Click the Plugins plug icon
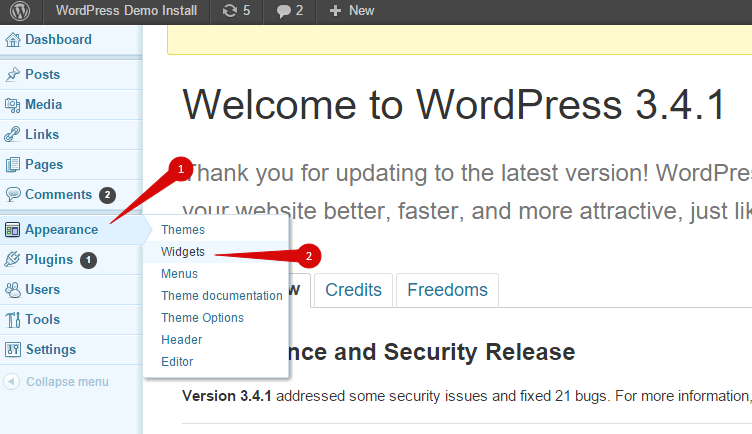 coord(13,259)
